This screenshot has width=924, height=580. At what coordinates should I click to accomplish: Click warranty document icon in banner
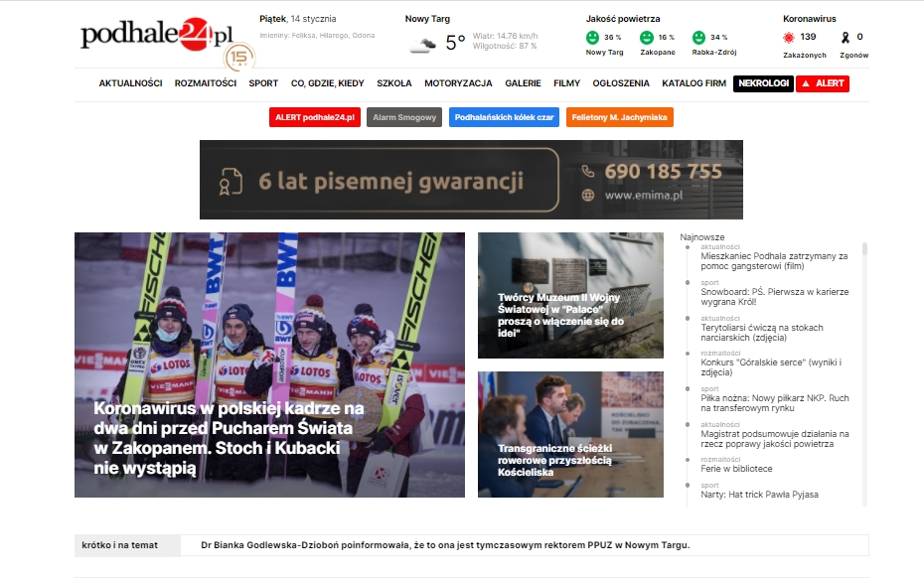pos(231,182)
